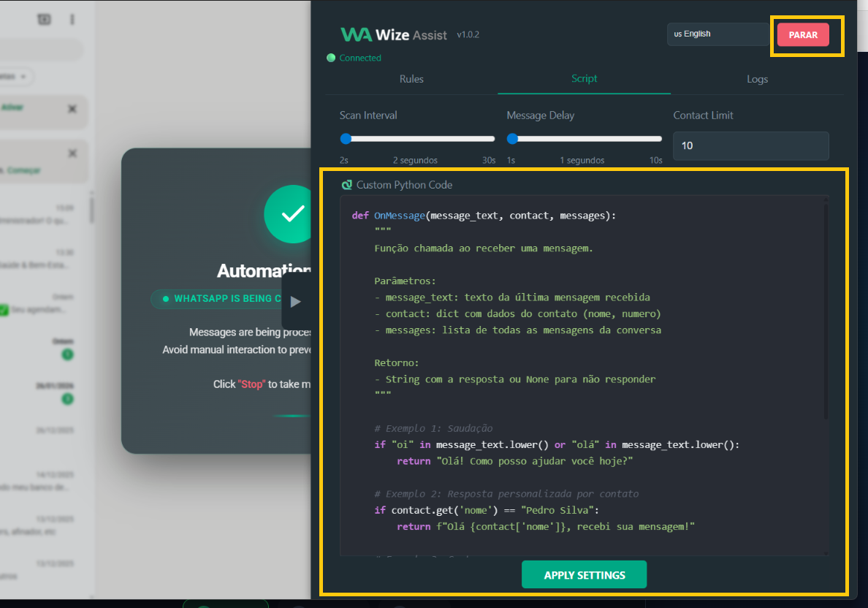Switch to the Rules tab
Viewport: 868px width, 608px height.
(411, 79)
